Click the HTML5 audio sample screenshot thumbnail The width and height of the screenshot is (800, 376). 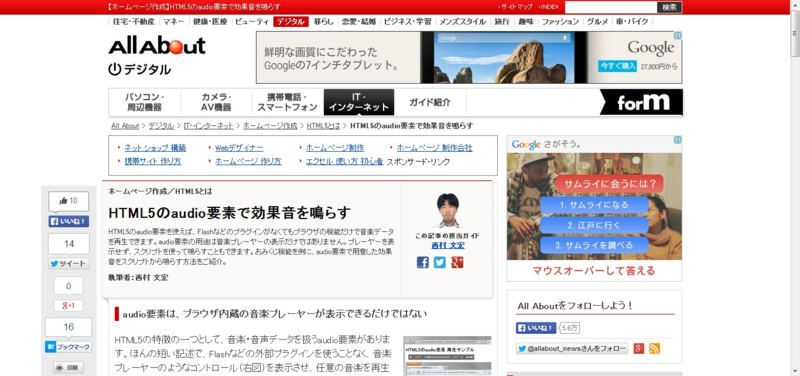coord(447,356)
